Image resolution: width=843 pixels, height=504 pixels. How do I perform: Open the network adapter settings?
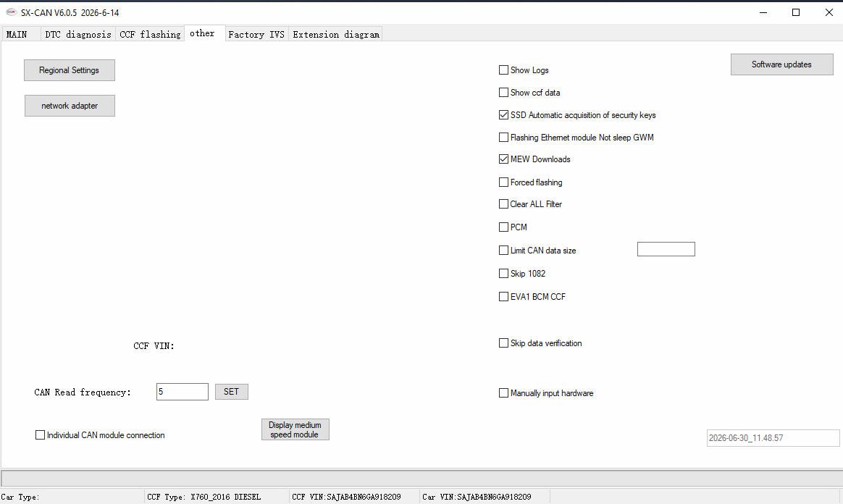tap(70, 106)
